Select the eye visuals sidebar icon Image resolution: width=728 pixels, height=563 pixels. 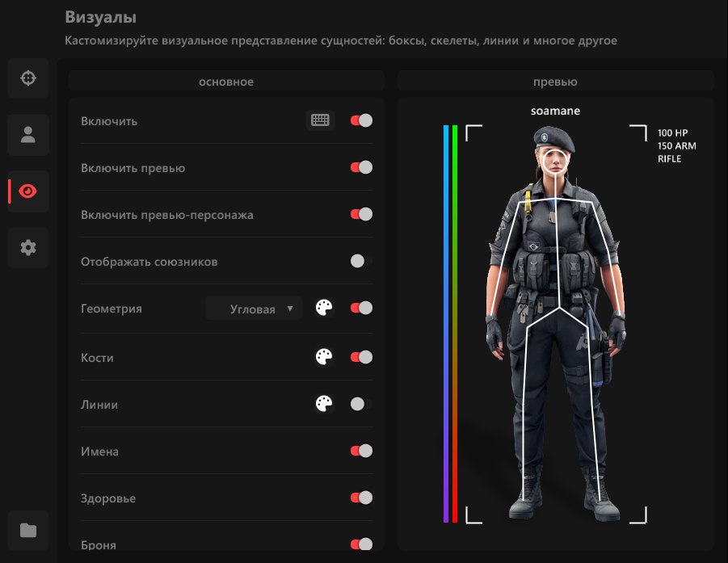(x=28, y=191)
